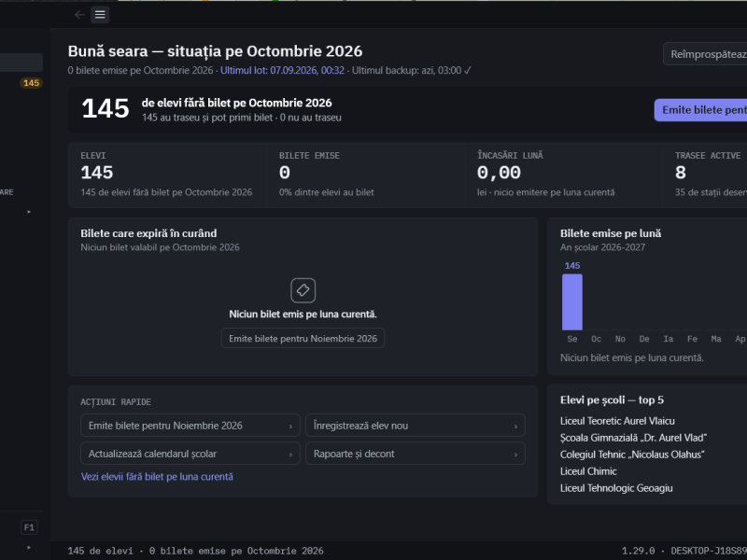This screenshot has width=747, height=560.
Task: Open the F1 help key badge
Action: [29, 527]
